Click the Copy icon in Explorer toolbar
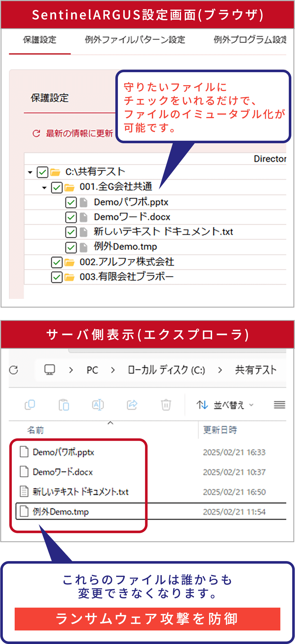The image size is (295, 644). click(x=30, y=405)
